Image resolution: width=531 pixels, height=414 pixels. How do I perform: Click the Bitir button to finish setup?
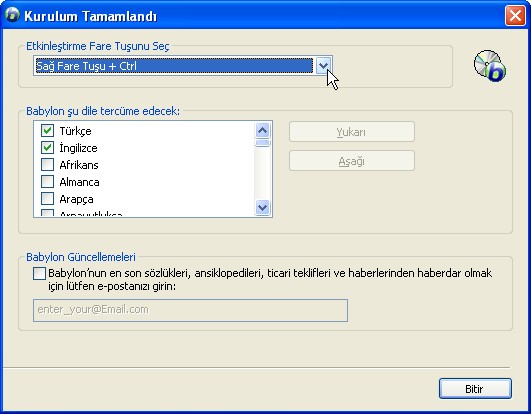[475, 389]
